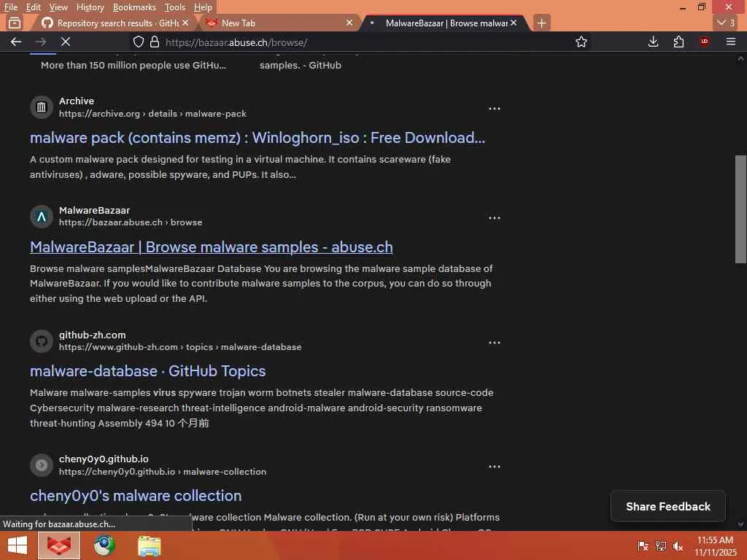Open more options for cheny0y0.github.io result
The width and height of the screenshot is (747, 560).
tap(494, 467)
